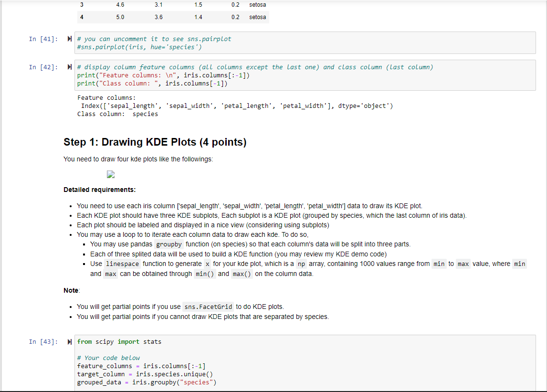Click the feature_columns = iris.columns[:-1] line

pyautogui.click(x=141, y=366)
